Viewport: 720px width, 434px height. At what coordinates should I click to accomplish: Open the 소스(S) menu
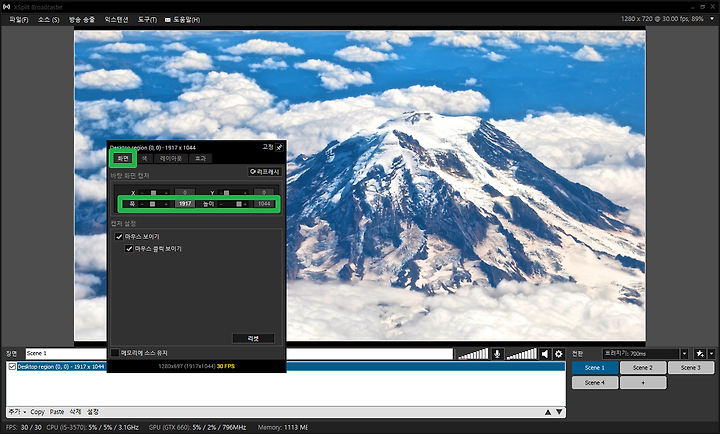[x=48, y=20]
